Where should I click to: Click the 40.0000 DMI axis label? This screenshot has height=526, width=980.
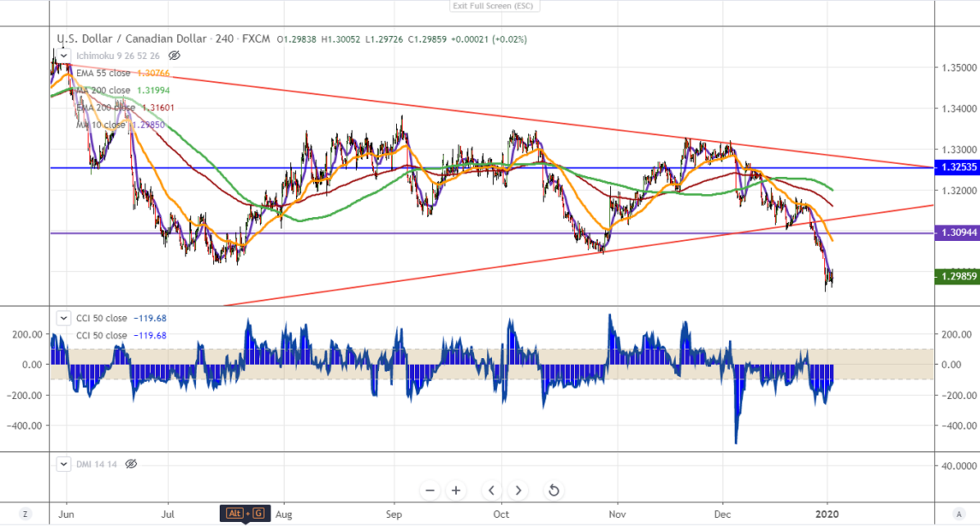pos(959,466)
